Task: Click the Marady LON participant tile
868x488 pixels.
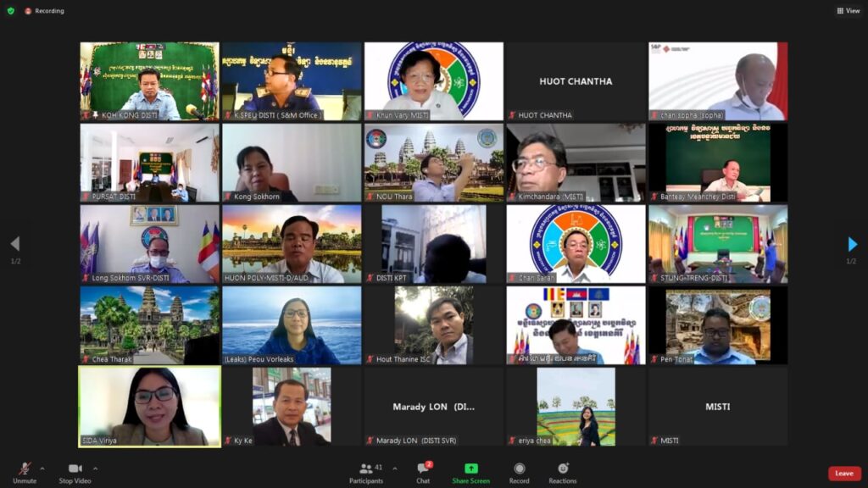Action: (x=433, y=406)
